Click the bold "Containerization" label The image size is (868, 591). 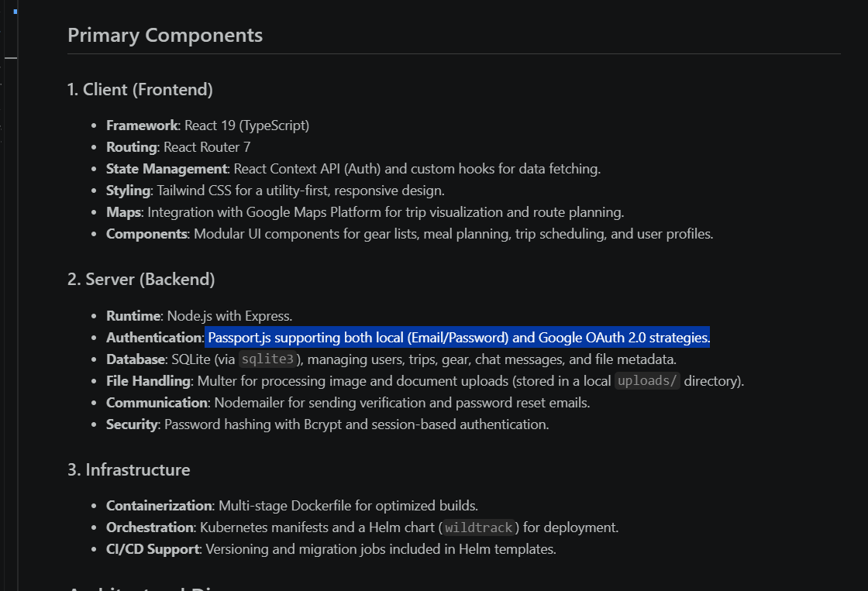click(x=159, y=506)
